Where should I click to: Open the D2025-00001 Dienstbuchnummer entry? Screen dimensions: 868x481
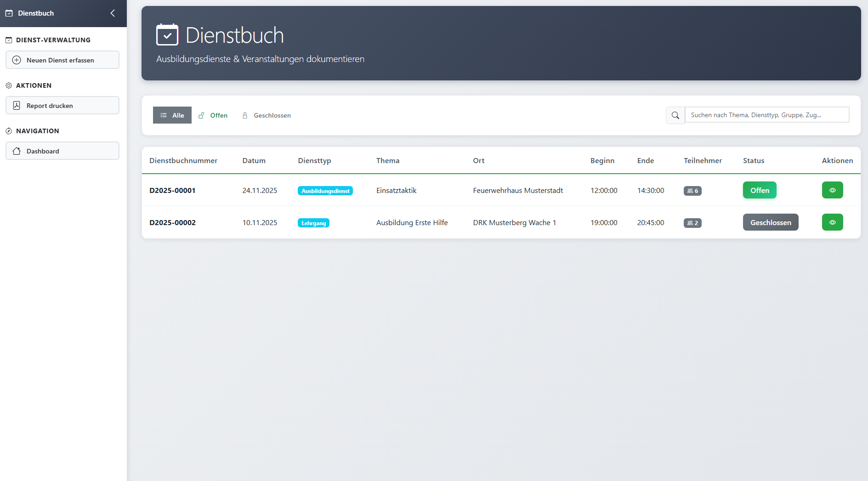[x=172, y=190]
